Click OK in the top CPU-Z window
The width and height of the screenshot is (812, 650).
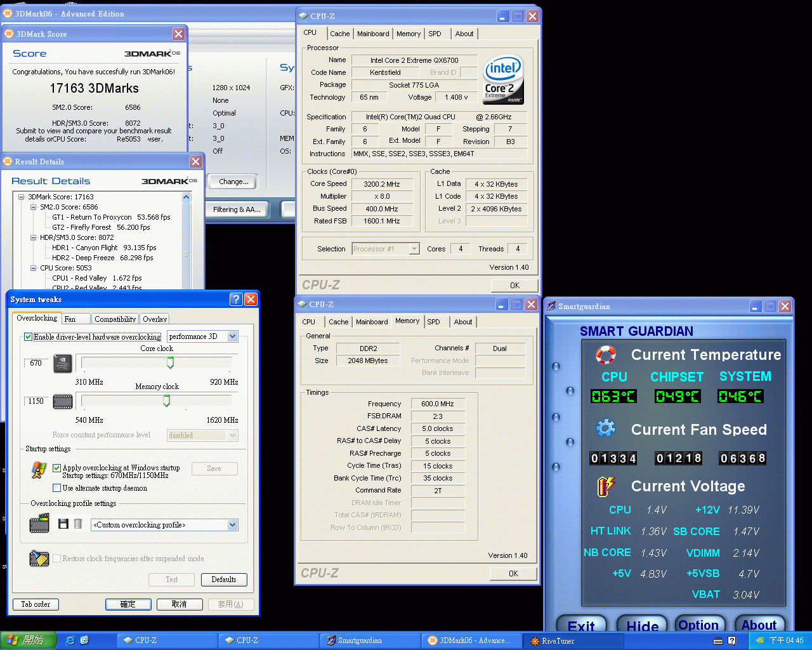[x=514, y=286]
